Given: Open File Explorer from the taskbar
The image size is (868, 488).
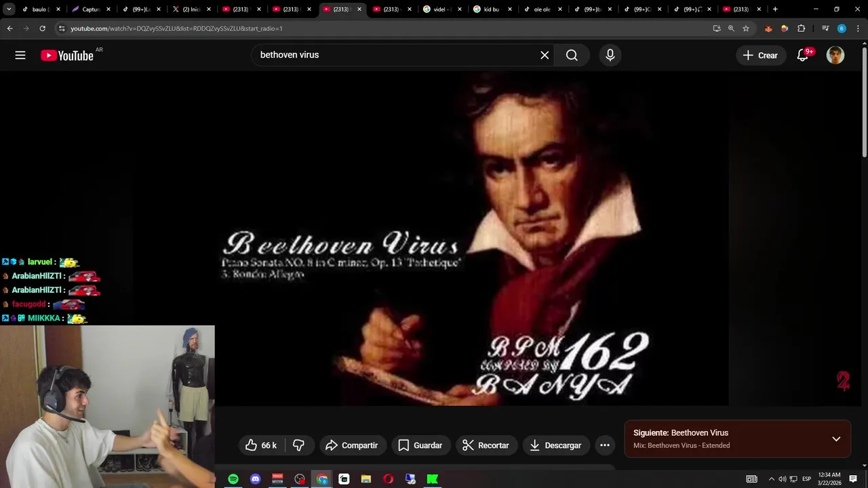Looking at the screenshot, I should click(x=366, y=479).
